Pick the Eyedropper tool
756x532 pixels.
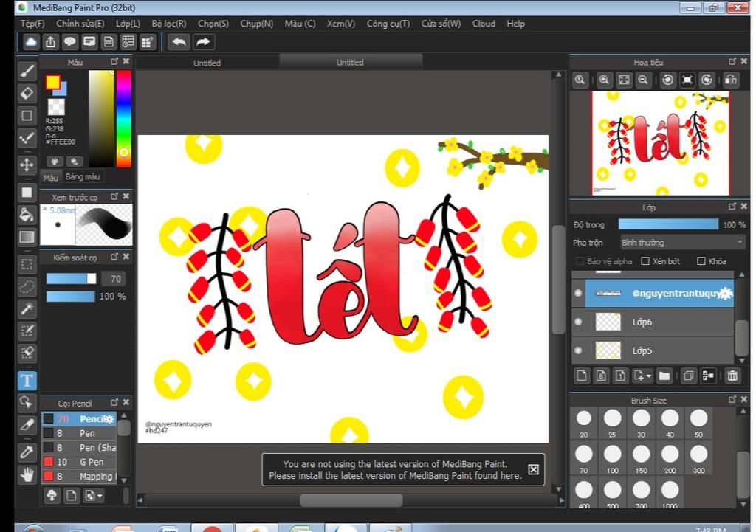(27, 452)
